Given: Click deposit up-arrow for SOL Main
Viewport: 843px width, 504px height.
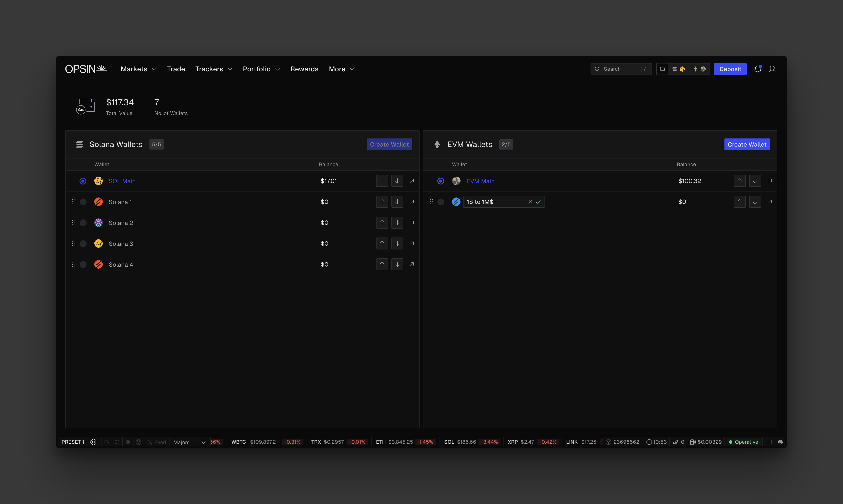Looking at the screenshot, I should [x=382, y=181].
